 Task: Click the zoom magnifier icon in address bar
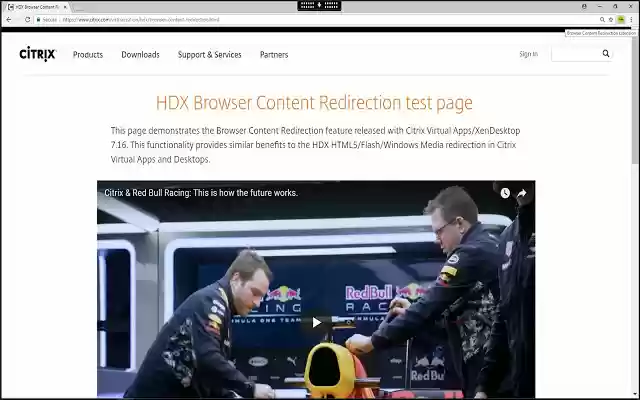coord(602,20)
